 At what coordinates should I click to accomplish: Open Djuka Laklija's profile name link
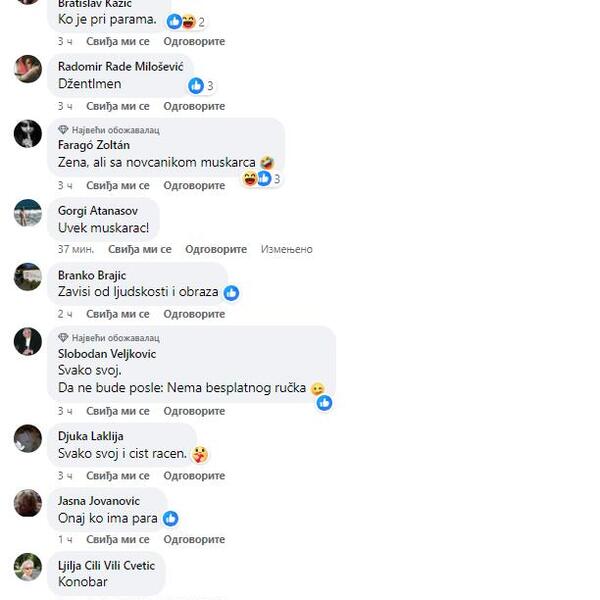tap(91, 436)
